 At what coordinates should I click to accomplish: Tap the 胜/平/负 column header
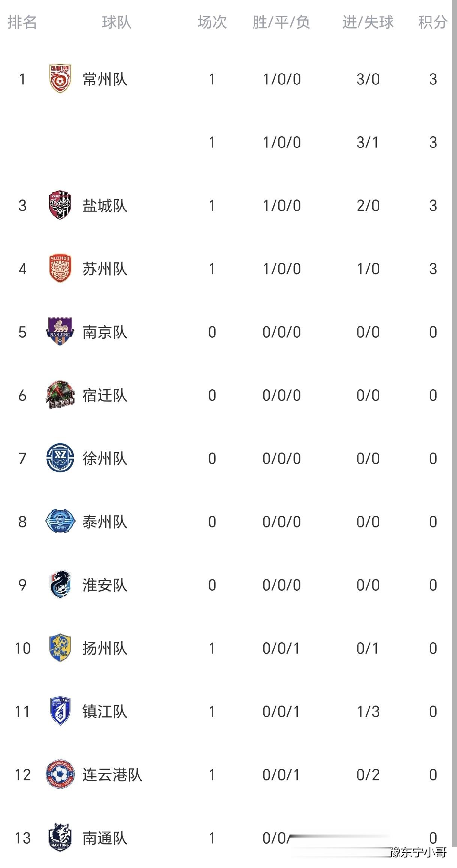(x=281, y=22)
